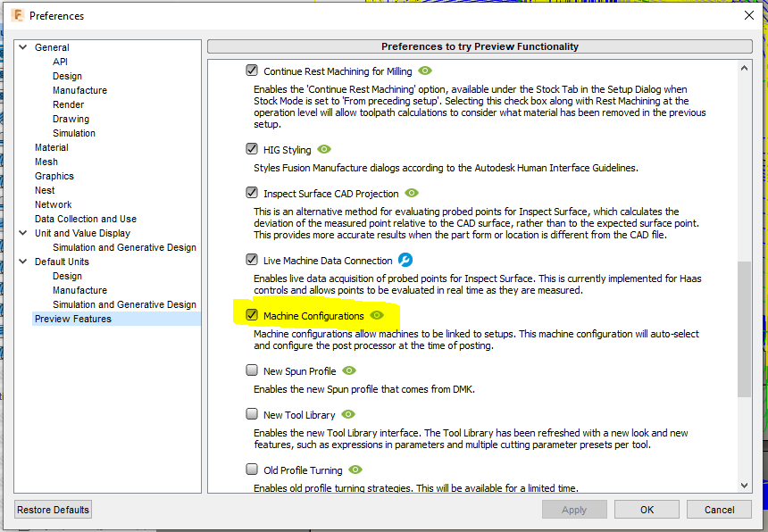The image size is (768, 532).
Task: Select the Graphics settings page
Action: 54,176
